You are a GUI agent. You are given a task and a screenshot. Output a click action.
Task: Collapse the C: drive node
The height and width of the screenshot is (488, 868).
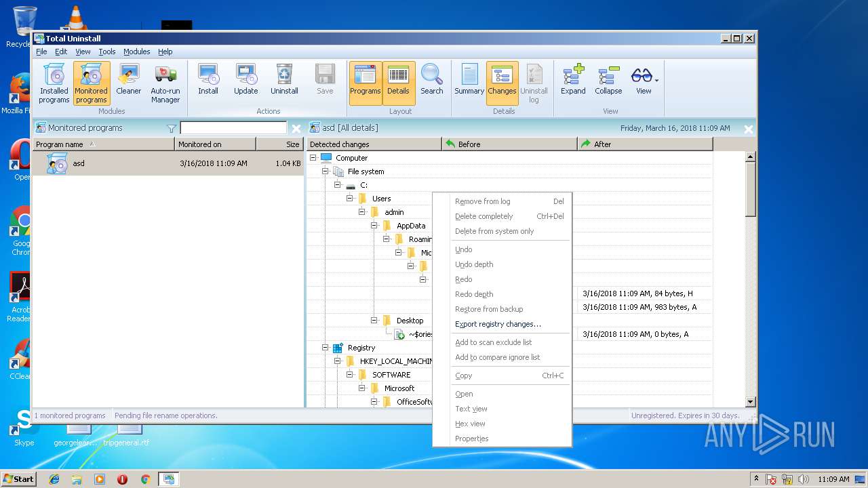click(338, 185)
